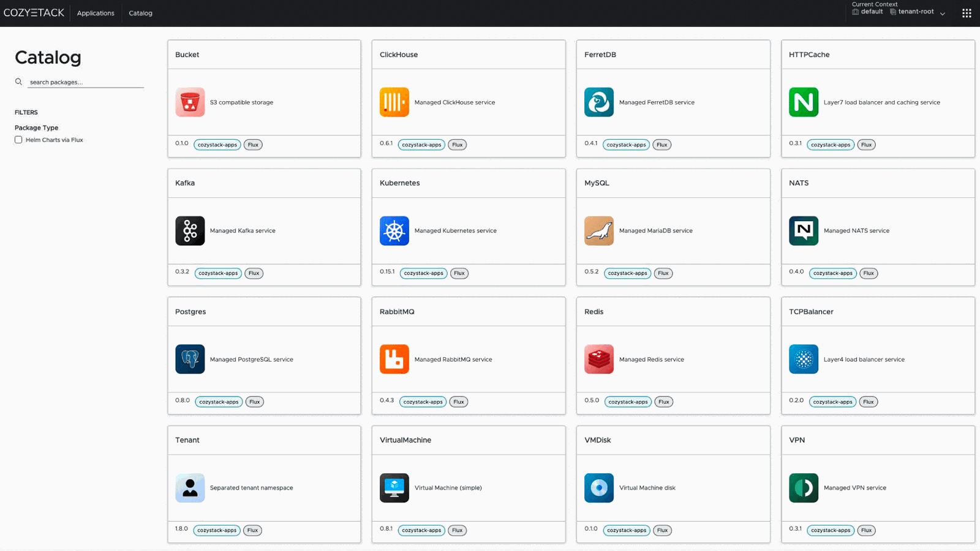Image resolution: width=980 pixels, height=551 pixels.
Task: Click the MySQL seal icon
Action: pyautogui.click(x=599, y=231)
